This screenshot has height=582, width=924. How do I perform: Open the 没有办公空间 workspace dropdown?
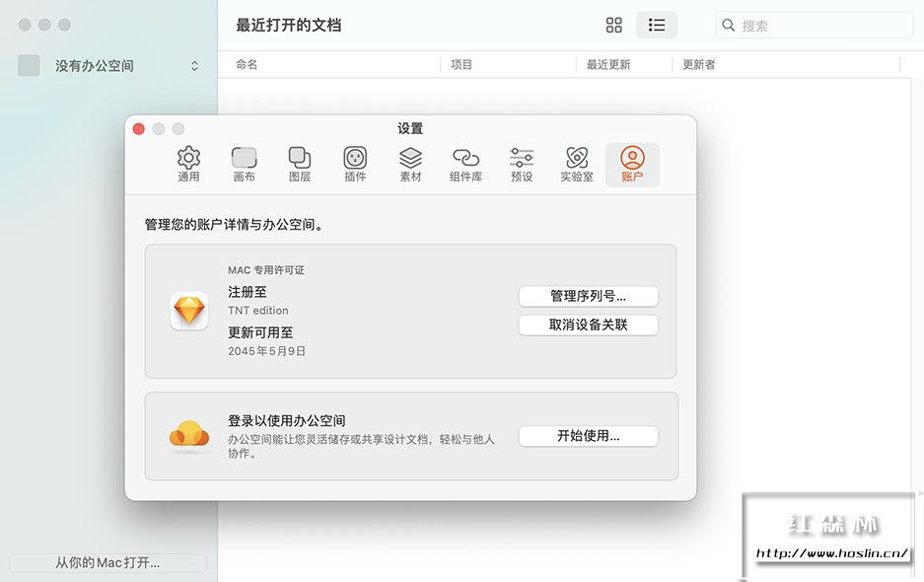pos(109,65)
